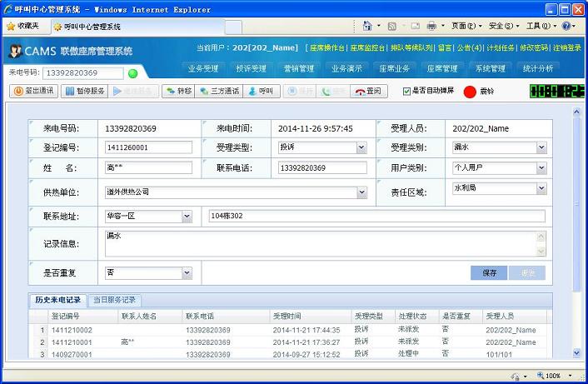Viewport: 588px width, 384px height.
Task: Open the 修改密码 link
Action: [x=533, y=48]
